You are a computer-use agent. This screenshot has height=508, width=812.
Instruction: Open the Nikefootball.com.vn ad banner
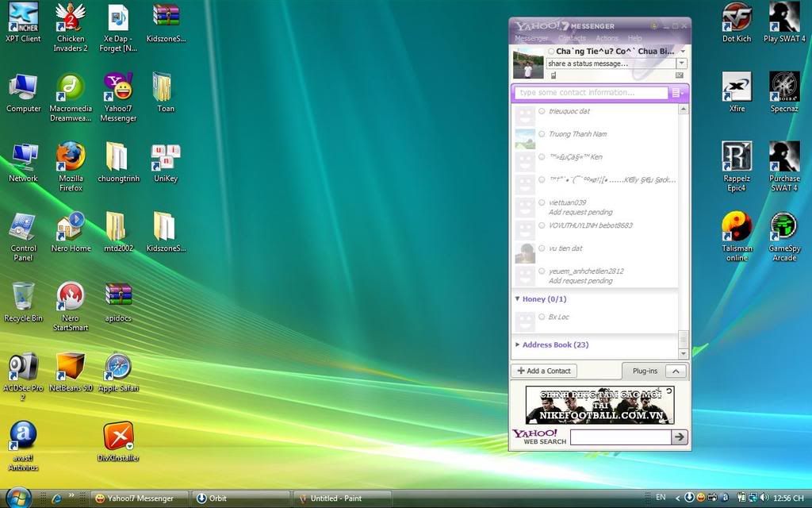click(599, 405)
